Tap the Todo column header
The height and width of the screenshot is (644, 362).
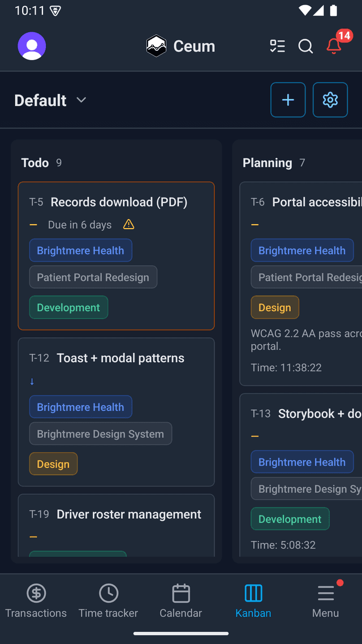click(35, 162)
